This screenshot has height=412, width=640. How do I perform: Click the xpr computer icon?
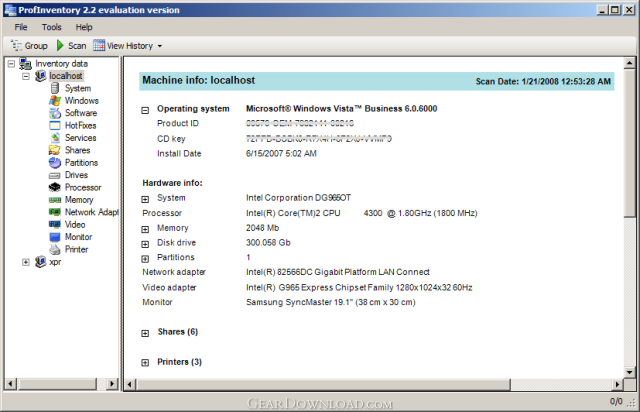(40, 262)
